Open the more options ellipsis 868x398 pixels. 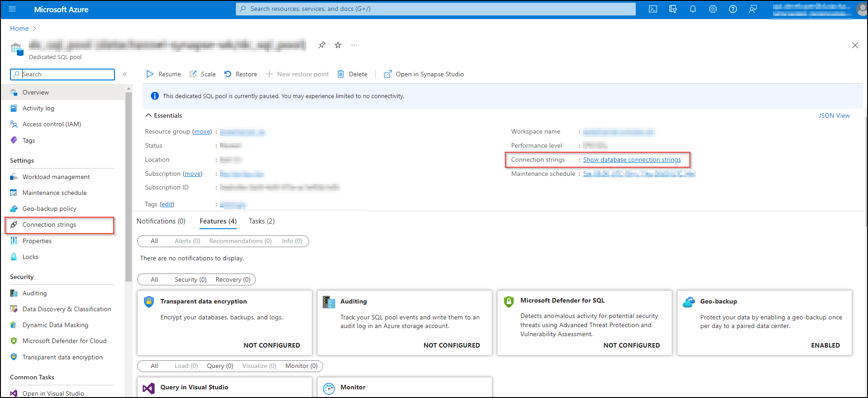point(354,45)
